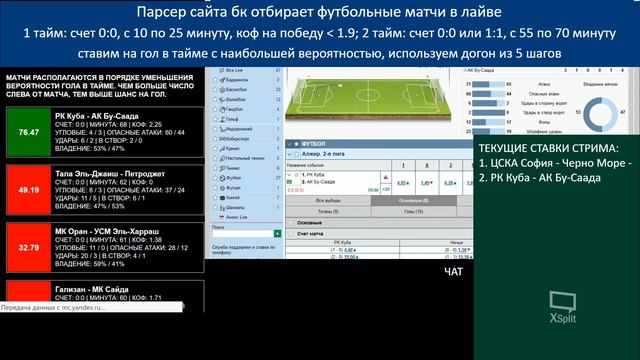This screenshot has width=640, height=360.
Task: Open the Тала Эль-Джаиш - Петроджет match card
Action: pyautogui.click(x=105, y=190)
